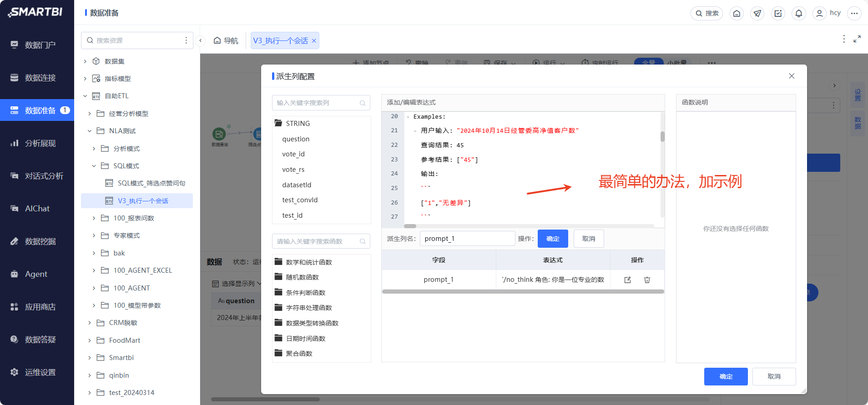This screenshot has width=868, height=405.
Task: Switch to the 导航 tab
Action: tap(226, 40)
